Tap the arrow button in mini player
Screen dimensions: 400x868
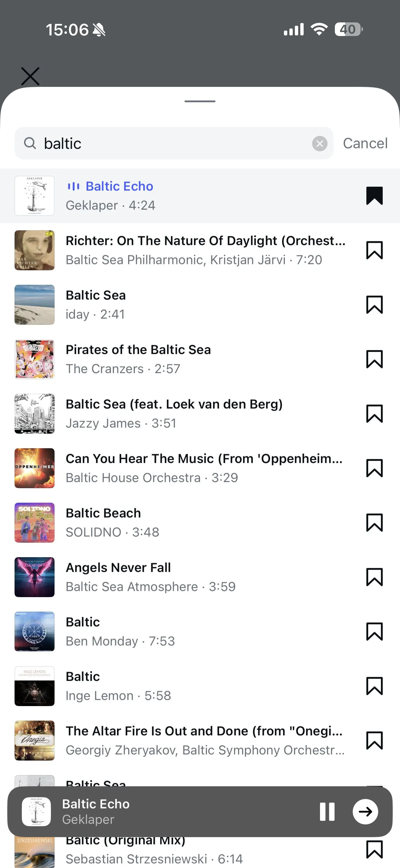pos(365,812)
